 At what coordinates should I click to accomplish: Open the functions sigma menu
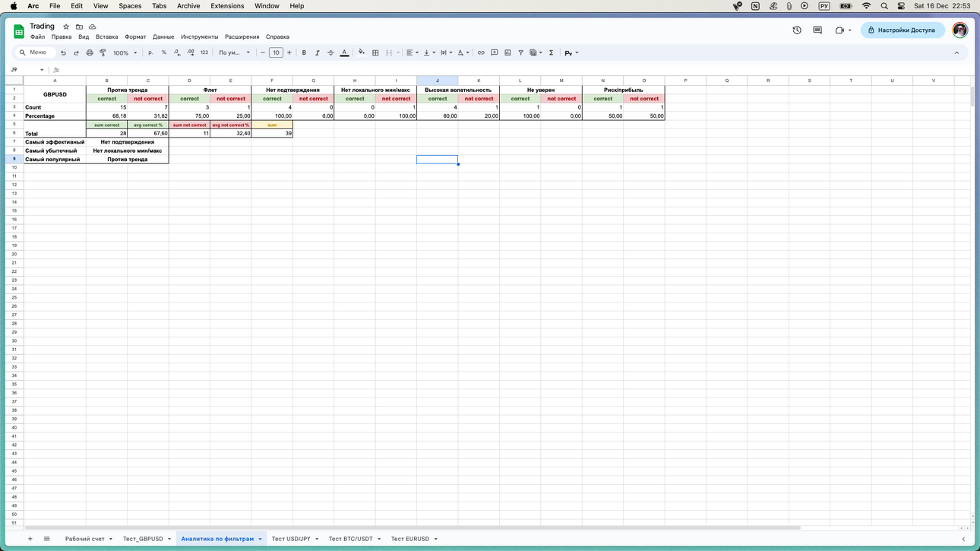551,52
